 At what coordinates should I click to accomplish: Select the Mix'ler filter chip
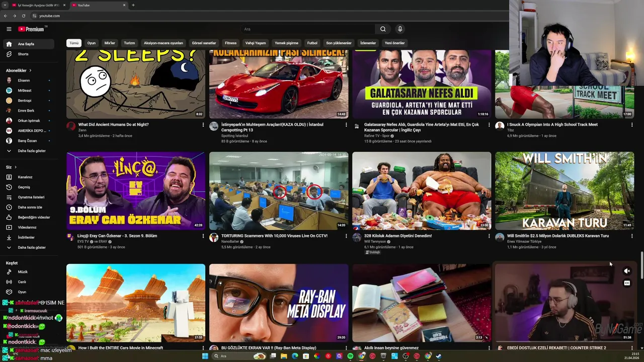point(110,43)
